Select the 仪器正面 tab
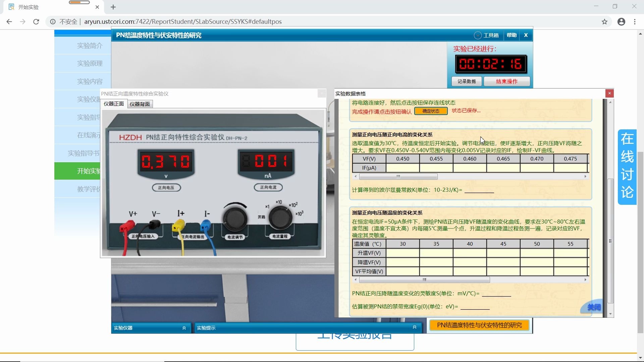The height and width of the screenshot is (362, 644). coord(114,104)
